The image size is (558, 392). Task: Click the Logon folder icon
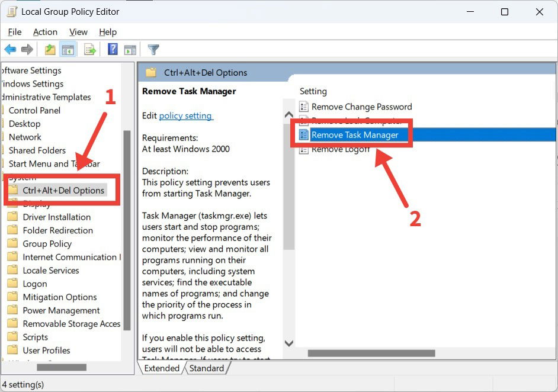[x=13, y=284]
